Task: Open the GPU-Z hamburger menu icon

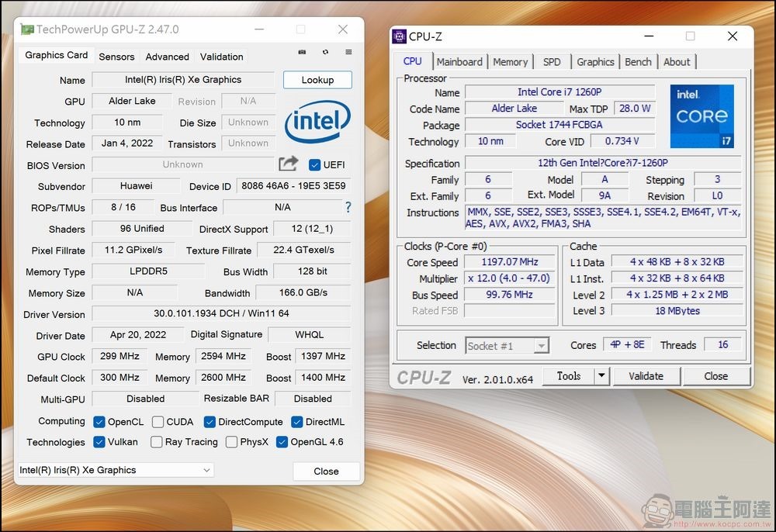Action: tap(348, 52)
